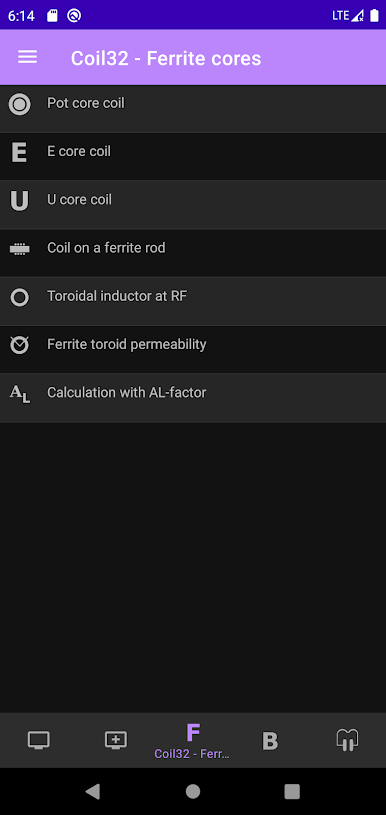Open Calculation with AL-factor
The height and width of the screenshot is (815, 386).
(193, 398)
